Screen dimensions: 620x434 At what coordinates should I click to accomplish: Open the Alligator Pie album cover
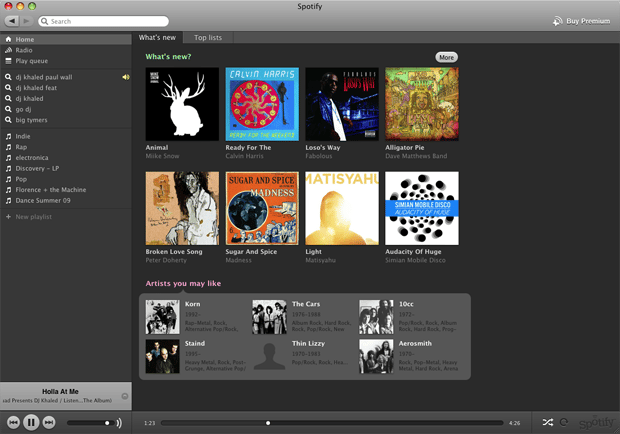pyautogui.click(x=422, y=104)
